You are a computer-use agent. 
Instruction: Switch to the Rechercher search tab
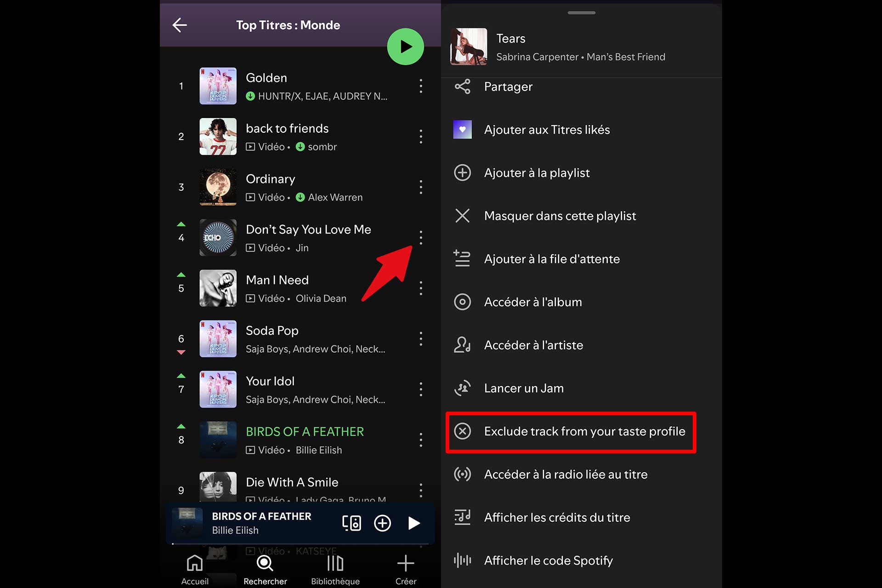pyautogui.click(x=265, y=569)
